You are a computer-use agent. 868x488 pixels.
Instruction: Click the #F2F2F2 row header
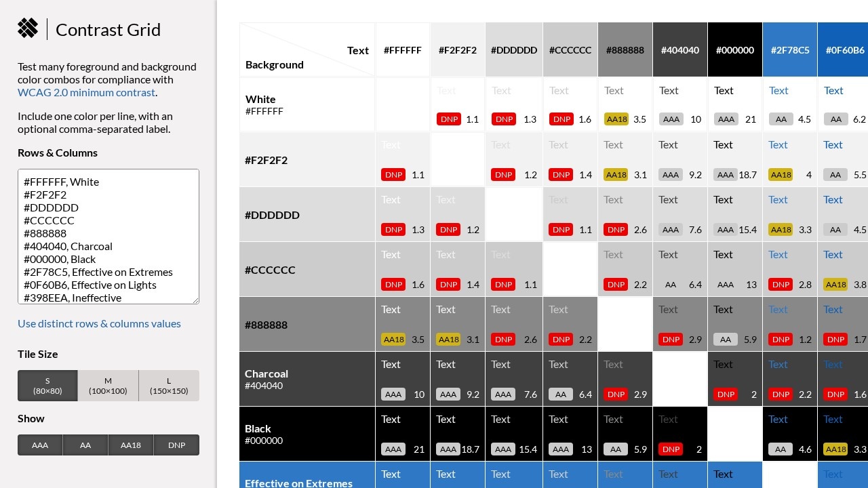[307, 159]
